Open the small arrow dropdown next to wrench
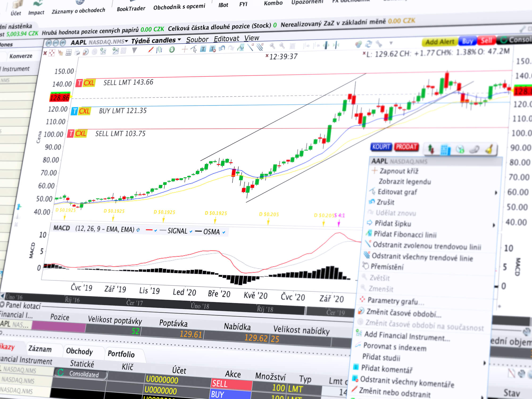This screenshot has width=532, height=399. (391, 43)
